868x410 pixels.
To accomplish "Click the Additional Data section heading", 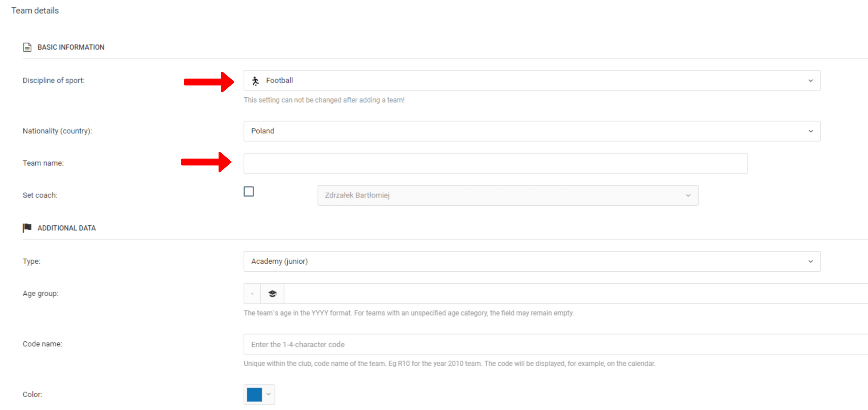I will pos(67,228).
